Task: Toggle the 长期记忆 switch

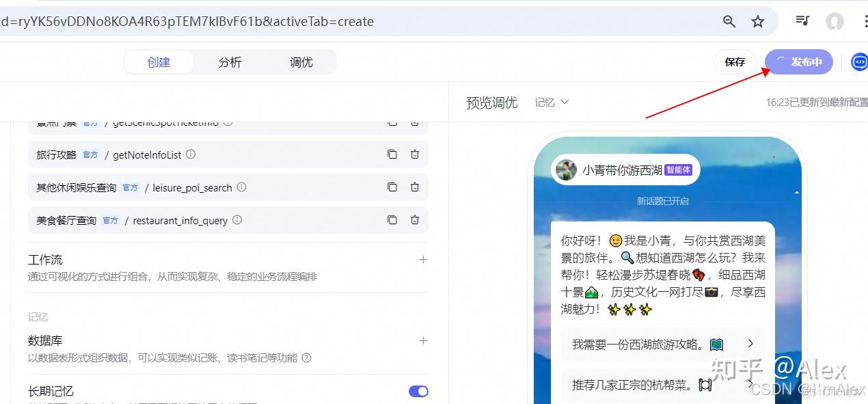Action: coord(418,391)
